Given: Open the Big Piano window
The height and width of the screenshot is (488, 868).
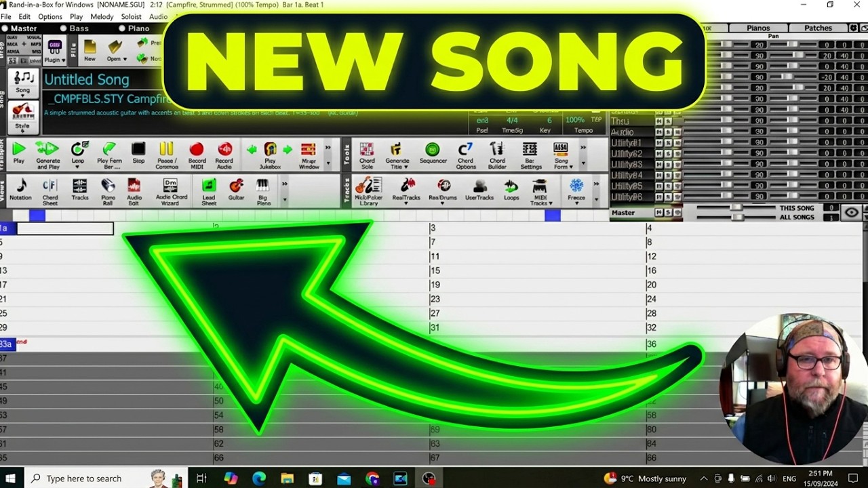Looking at the screenshot, I should pyautogui.click(x=263, y=192).
